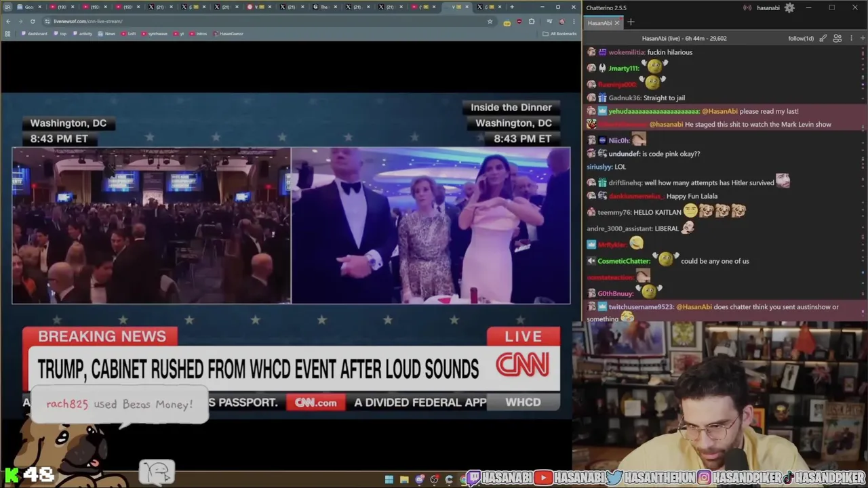Click the live streams broadcast icon in Chatterino
The height and width of the screenshot is (488, 868).
[747, 8]
